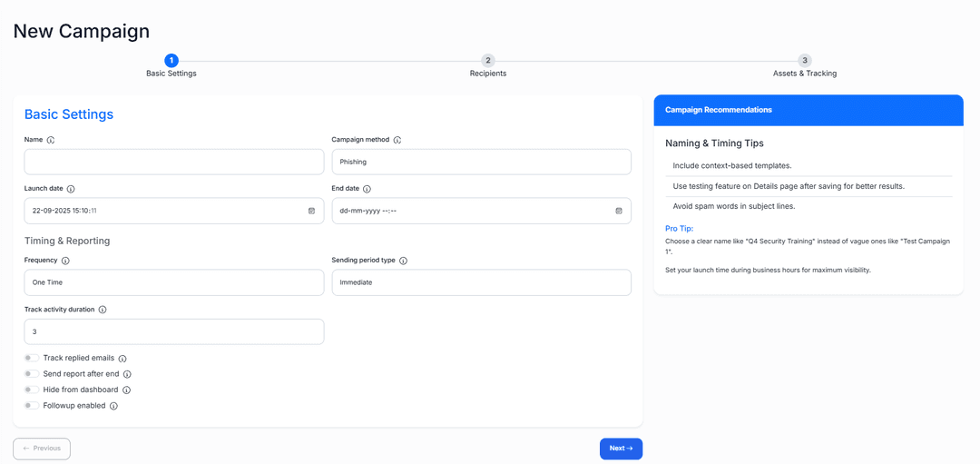Turn on Hide from dashboard toggle
The height and width of the screenshot is (464, 980).
tap(32, 390)
